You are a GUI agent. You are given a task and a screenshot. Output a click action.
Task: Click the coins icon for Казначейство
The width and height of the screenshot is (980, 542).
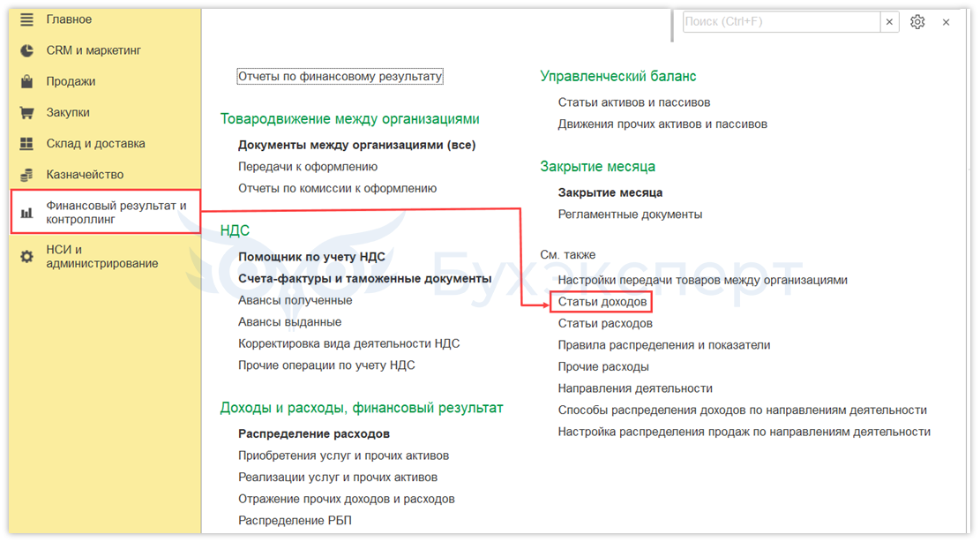26,175
